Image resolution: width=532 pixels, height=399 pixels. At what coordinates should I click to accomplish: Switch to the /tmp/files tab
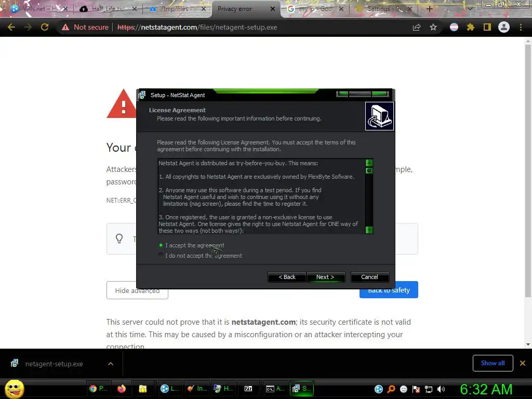tap(177, 9)
